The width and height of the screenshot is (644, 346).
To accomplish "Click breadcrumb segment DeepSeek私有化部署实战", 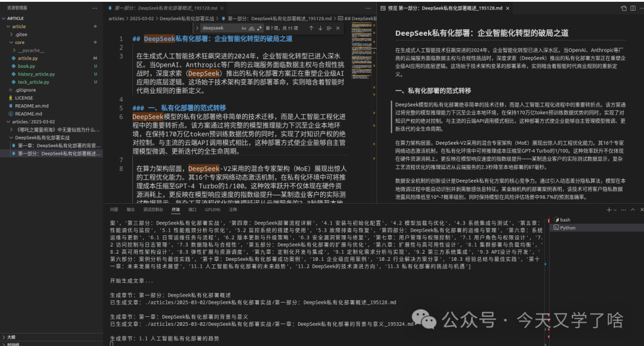I will point(187,18).
